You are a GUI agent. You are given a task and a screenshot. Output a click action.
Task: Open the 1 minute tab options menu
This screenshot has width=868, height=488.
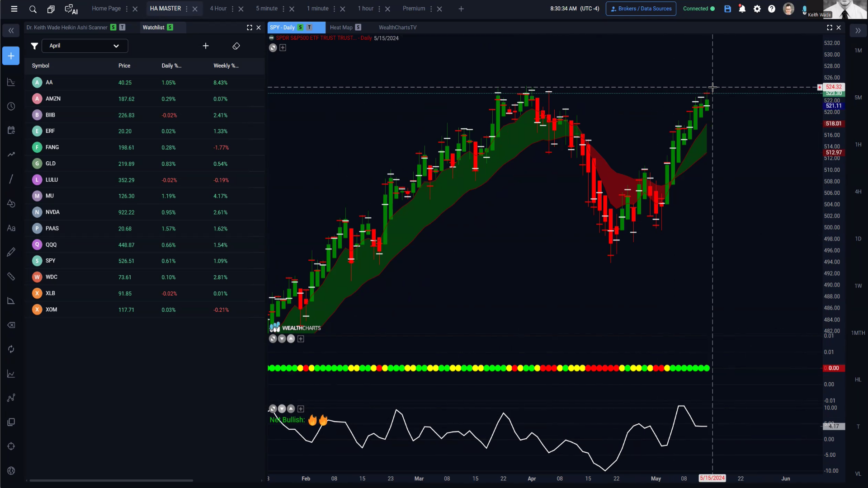[334, 9]
